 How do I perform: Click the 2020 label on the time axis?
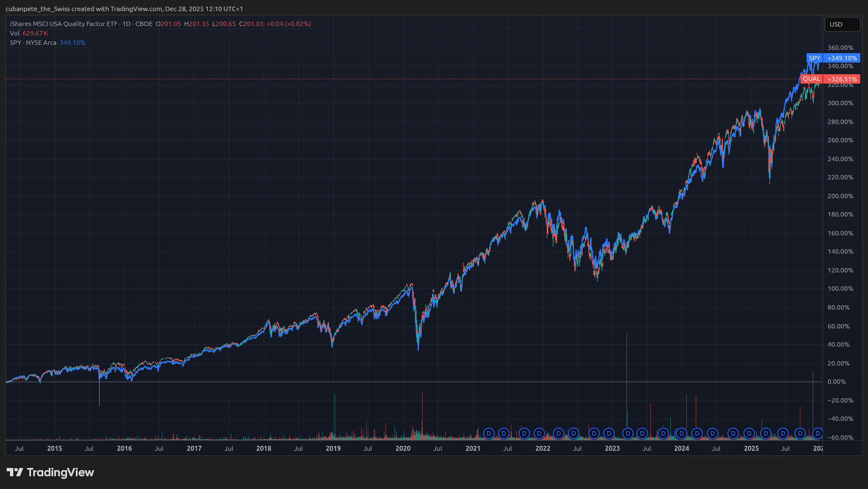click(x=403, y=449)
